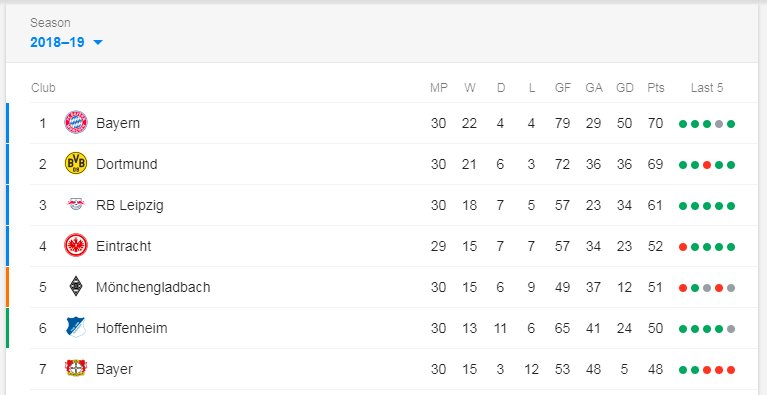Click Dortmund's red loss dot in Last 5
This screenshot has width=767, height=395.
[x=707, y=165]
